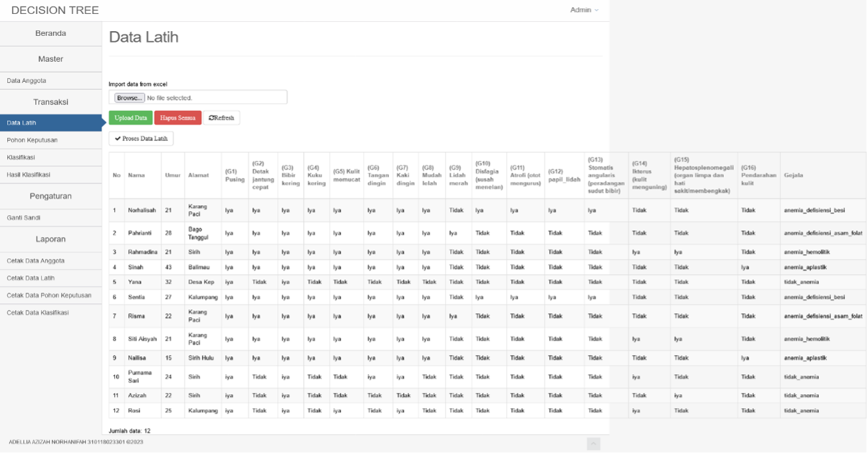Click the DECISION TREE brand title
868x454 pixels.
(55, 10)
